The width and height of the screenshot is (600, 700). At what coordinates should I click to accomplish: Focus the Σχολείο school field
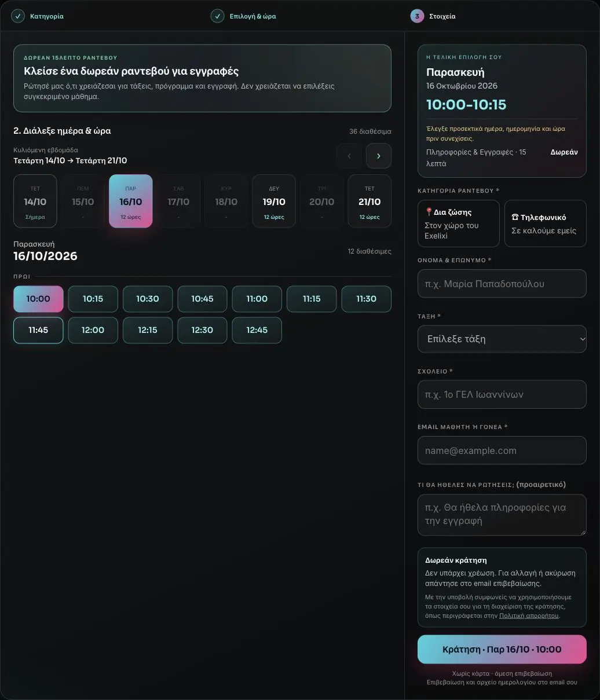(x=502, y=394)
